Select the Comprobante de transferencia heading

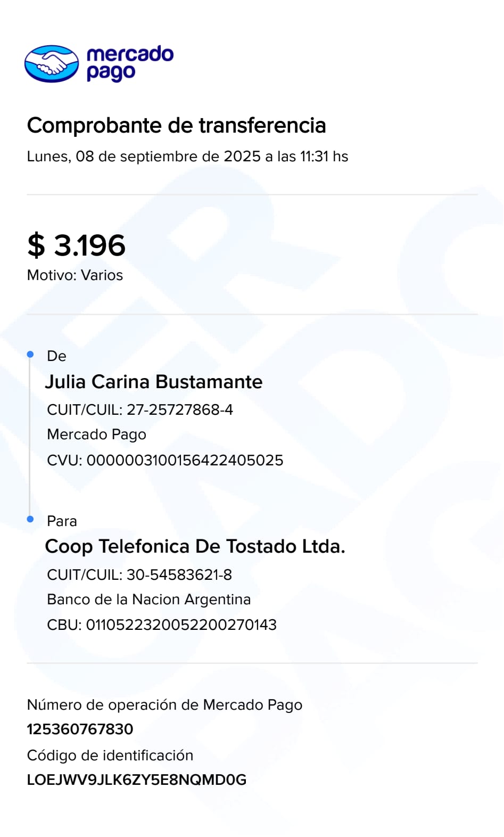click(176, 126)
